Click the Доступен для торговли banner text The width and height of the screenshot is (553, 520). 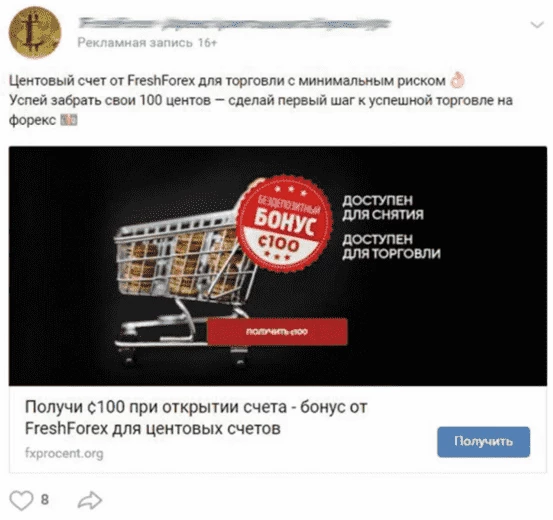pos(391,246)
